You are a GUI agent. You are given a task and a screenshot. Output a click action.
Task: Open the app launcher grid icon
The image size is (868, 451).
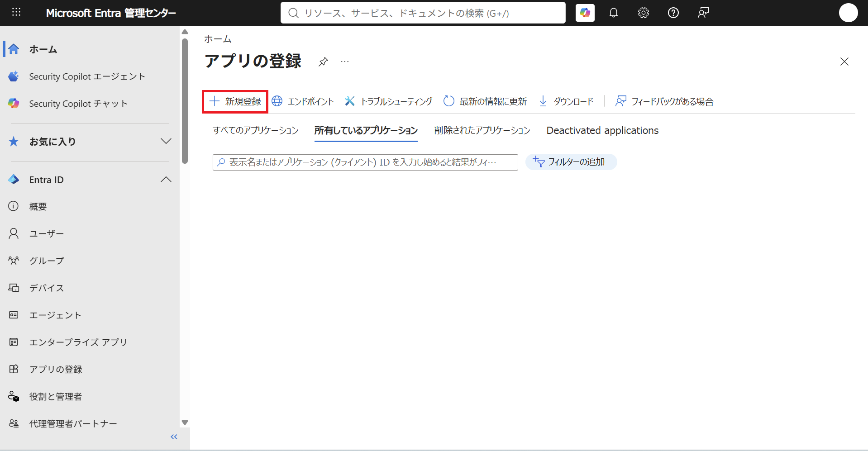16,12
